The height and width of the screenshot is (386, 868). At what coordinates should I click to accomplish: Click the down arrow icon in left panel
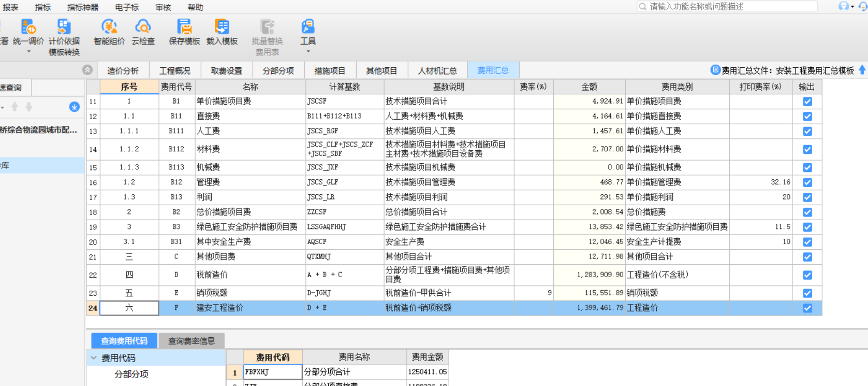coord(29,107)
